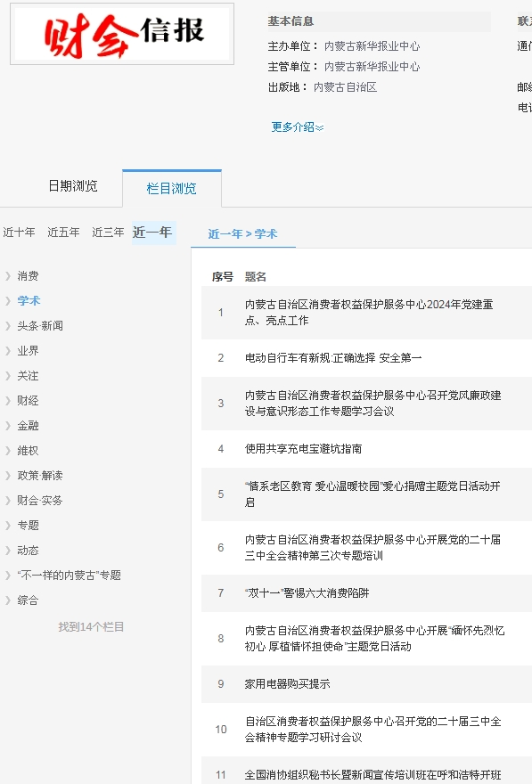Open article 2024年党建重点、亮点工作
532x784 pixels.
coord(369,313)
